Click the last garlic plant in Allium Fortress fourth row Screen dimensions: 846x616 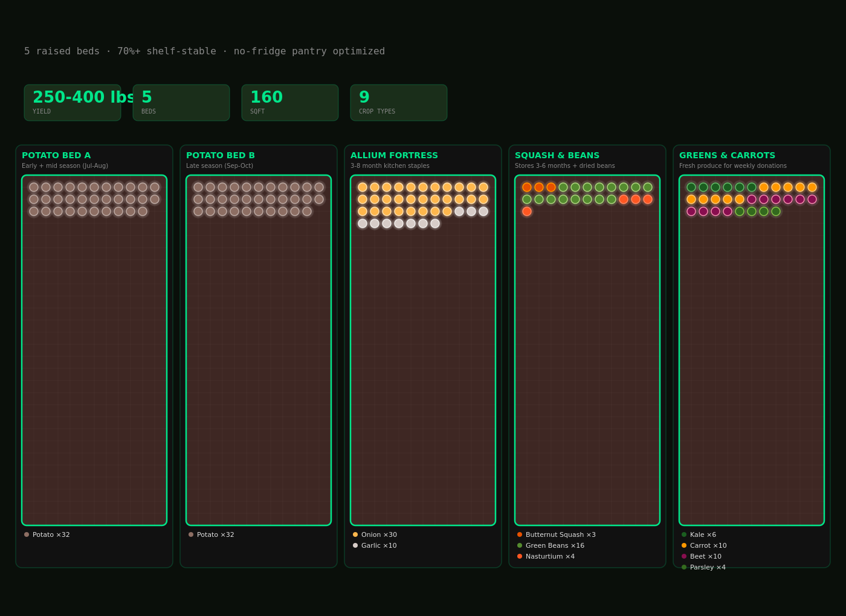(435, 223)
